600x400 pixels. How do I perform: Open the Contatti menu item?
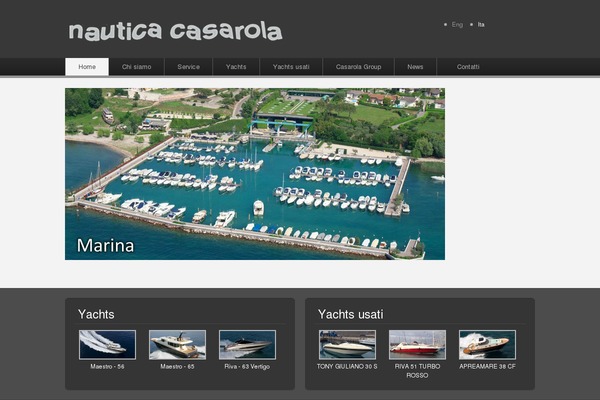point(468,67)
